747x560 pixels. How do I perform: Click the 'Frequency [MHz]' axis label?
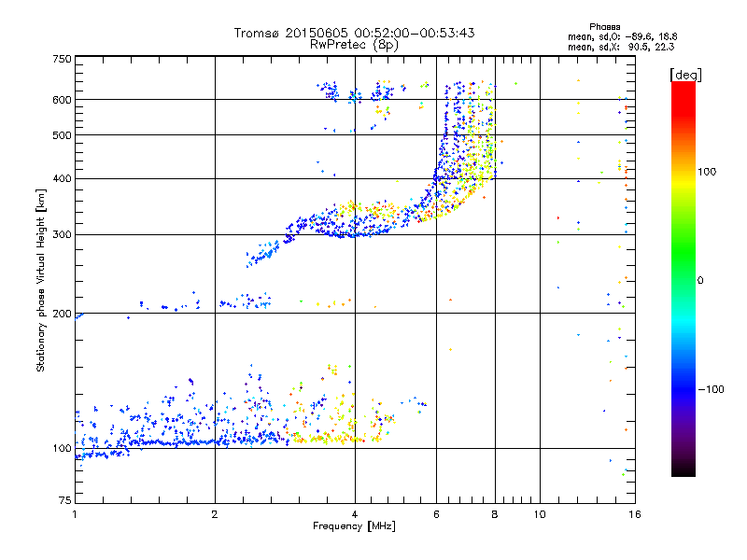pos(354,526)
